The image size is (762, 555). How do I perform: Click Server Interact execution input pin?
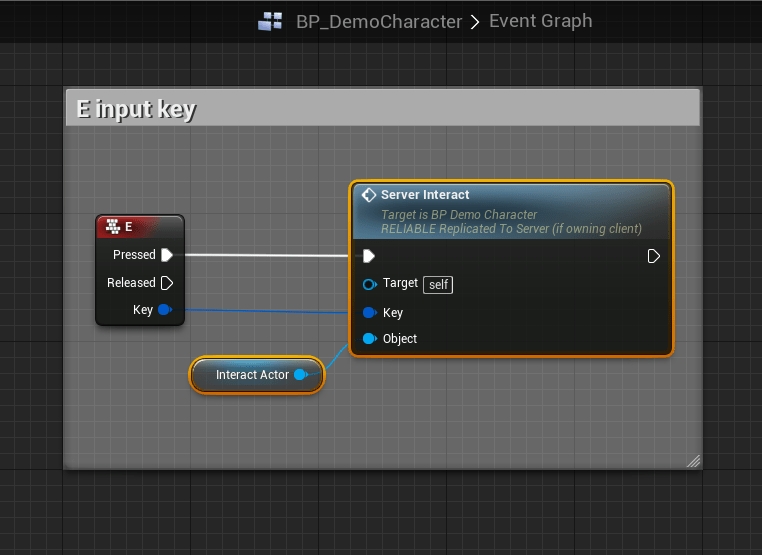[369, 256]
